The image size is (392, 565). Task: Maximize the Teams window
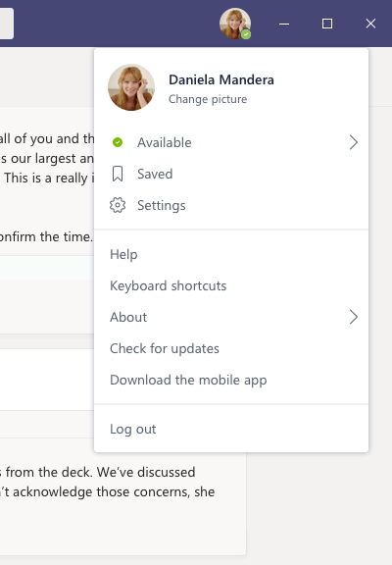[327, 24]
